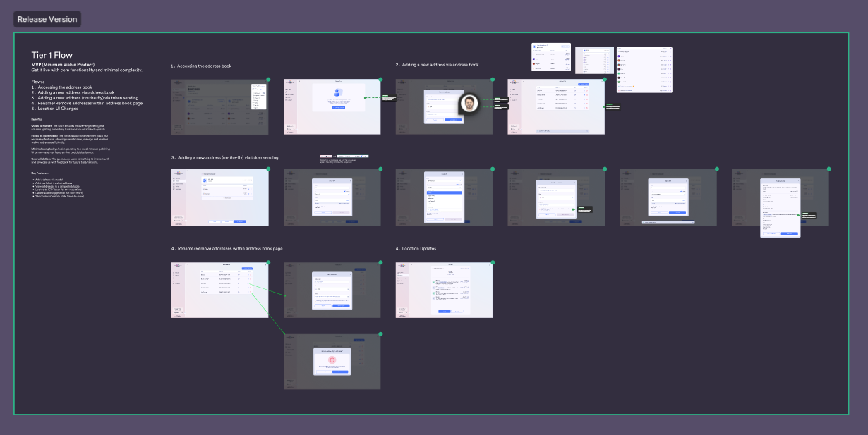
Task: Select the '4. Location Updates' heading
Action: point(416,249)
